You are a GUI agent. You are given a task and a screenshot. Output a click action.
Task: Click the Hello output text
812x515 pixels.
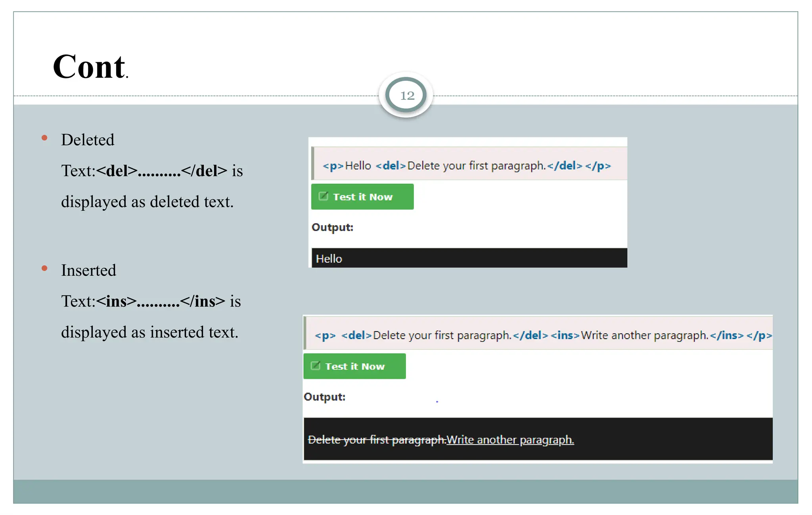pyautogui.click(x=329, y=259)
